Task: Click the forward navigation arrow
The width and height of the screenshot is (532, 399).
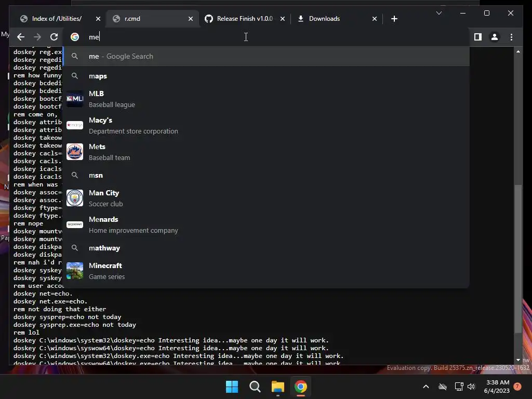Action: pyautogui.click(x=37, y=37)
